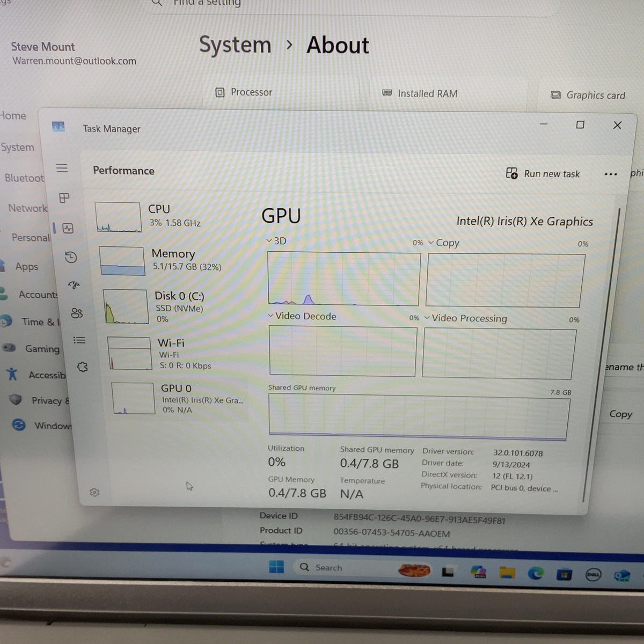Click the Intel(R) Iris(R) Xe Graphics heading
The height and width of the screenshot is (644, 644).
524,221
